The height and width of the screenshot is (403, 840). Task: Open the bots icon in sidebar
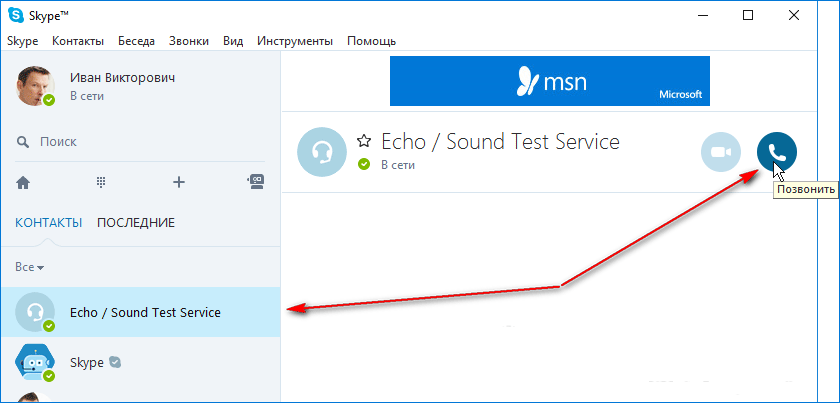tap(256, 181)
